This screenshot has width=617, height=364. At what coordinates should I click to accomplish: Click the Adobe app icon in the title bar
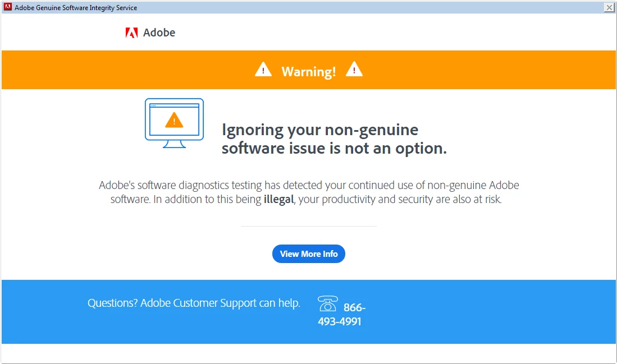(7, 7)
